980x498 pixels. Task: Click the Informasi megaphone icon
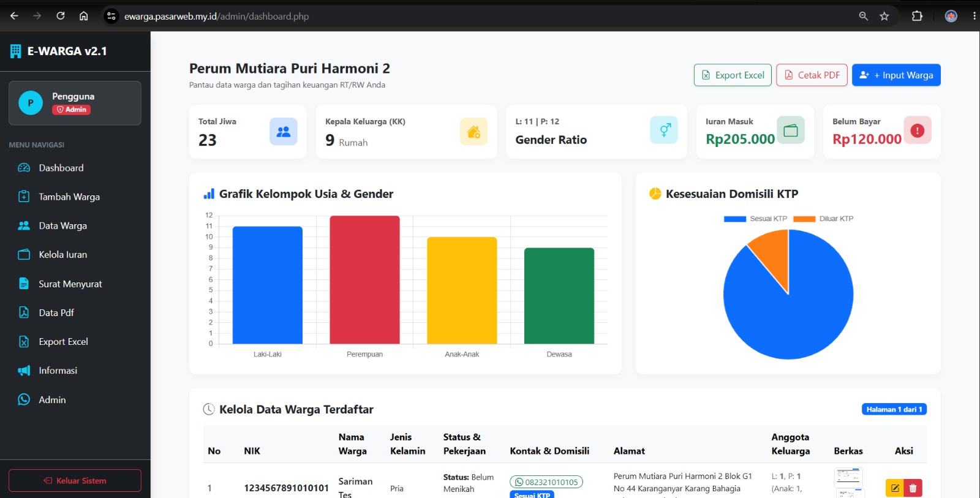point(24,371)
